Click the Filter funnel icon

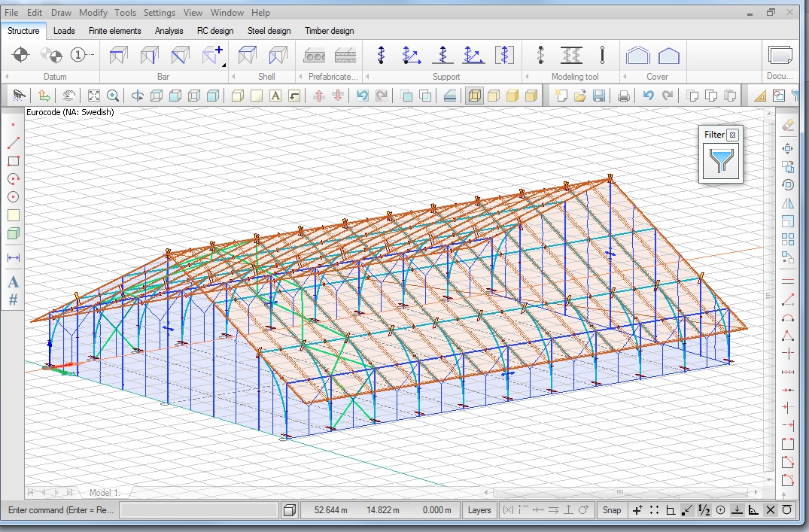click(x=721, y=161)
